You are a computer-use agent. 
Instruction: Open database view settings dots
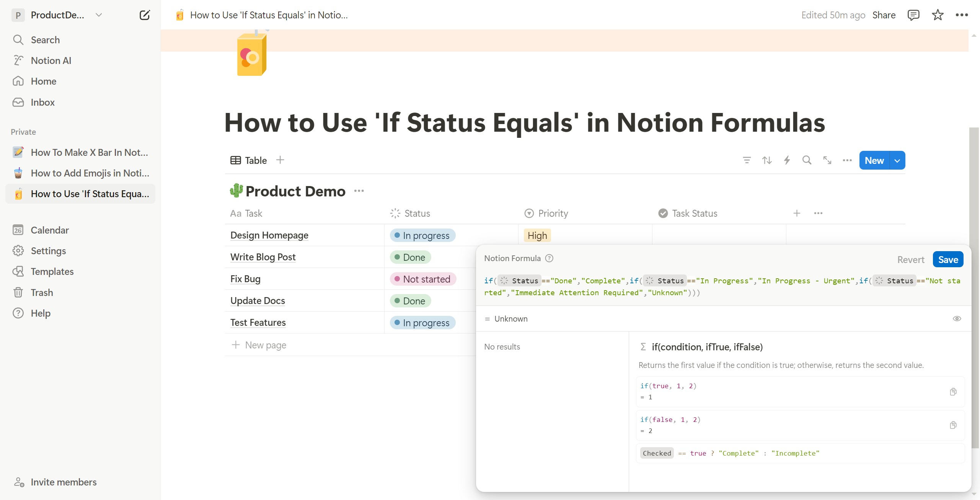click(847, 160)
